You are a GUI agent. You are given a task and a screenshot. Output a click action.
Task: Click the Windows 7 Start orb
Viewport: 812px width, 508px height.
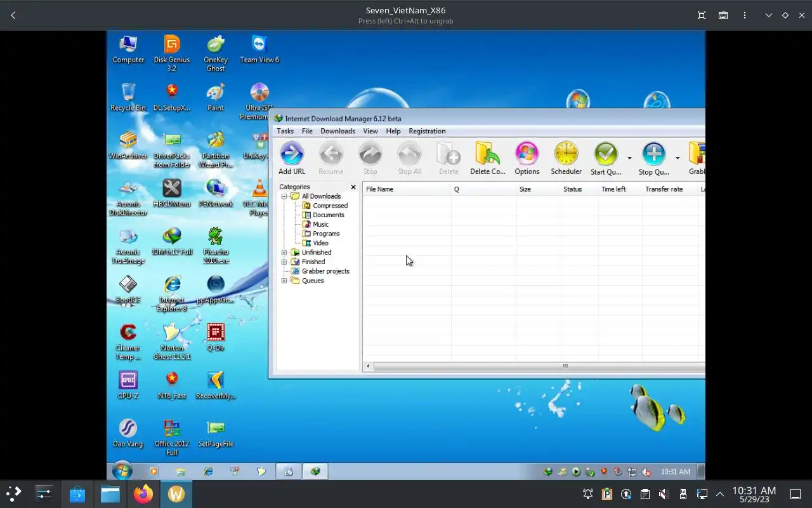tap(122, 471)
